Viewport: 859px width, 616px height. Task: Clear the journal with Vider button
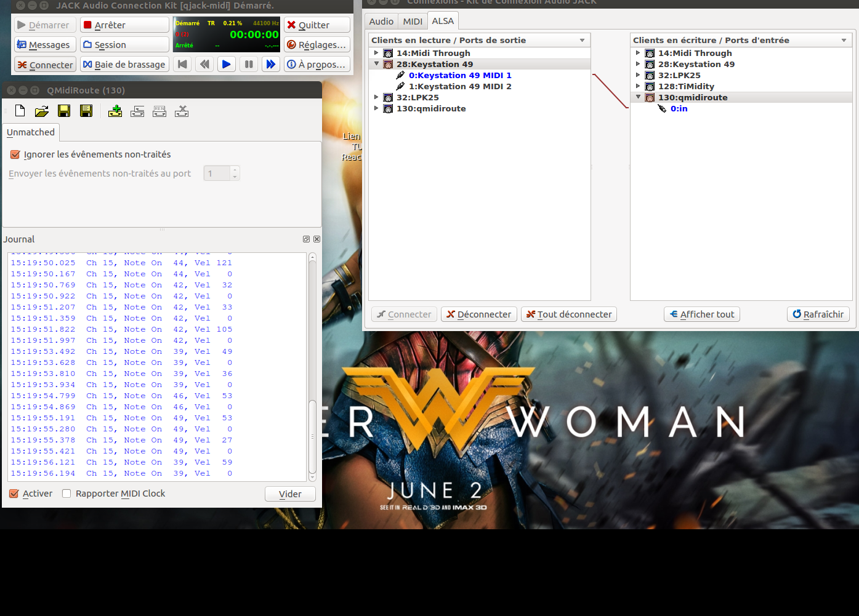[x=290, y=494]
